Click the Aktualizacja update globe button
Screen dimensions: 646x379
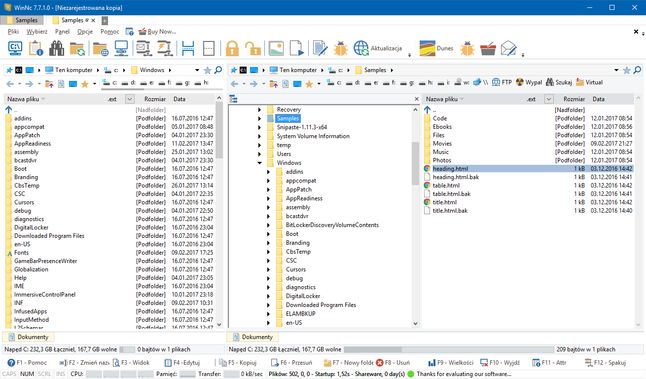(378, 48)
